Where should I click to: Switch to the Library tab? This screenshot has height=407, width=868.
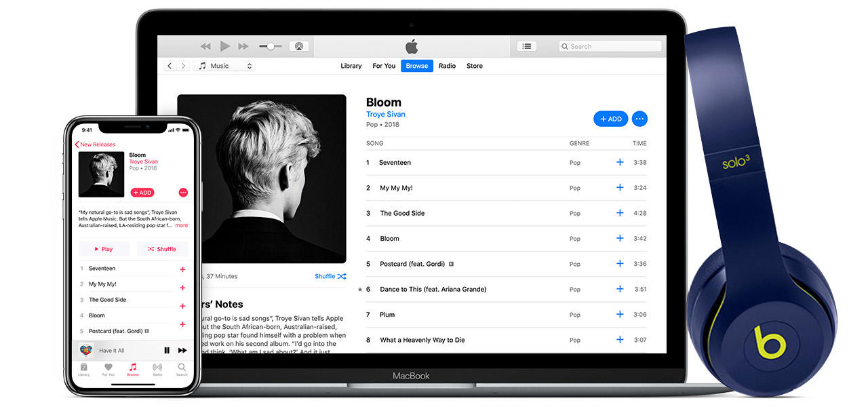click(351, 66)
